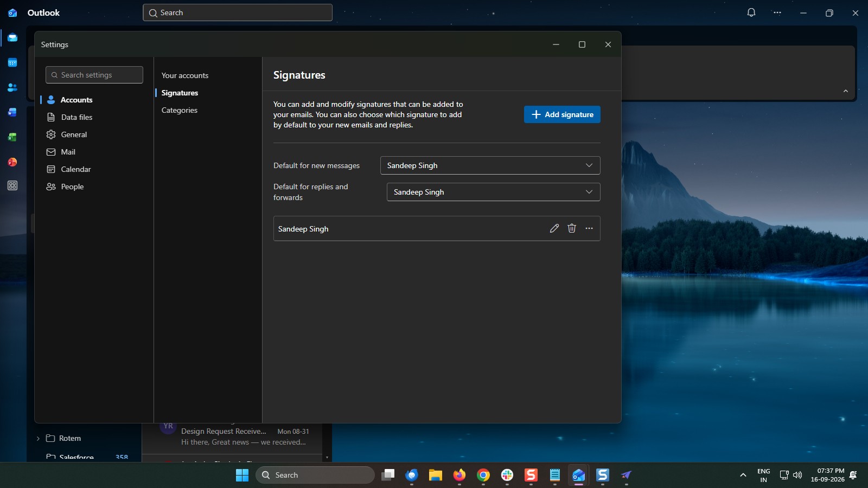Image resolution: width=868 pixels, height=488 pixels.
Task: Open Thunderbird from the taskbar
Action: click(412, 475)
